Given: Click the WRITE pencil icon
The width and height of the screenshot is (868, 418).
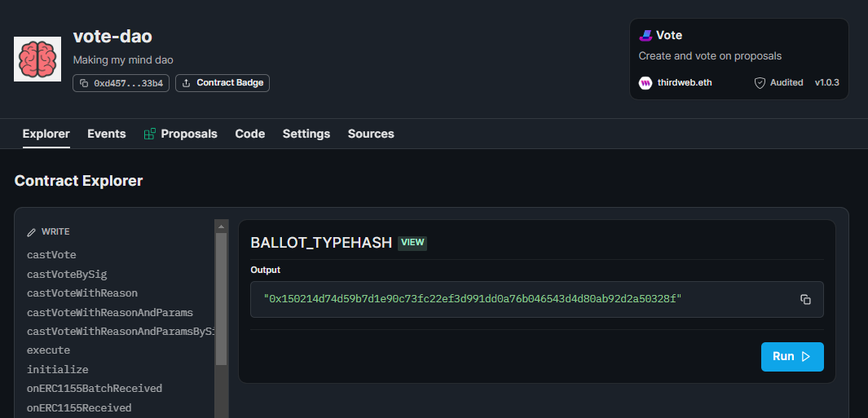Looking at the screenshot, I should click(32, 232).
